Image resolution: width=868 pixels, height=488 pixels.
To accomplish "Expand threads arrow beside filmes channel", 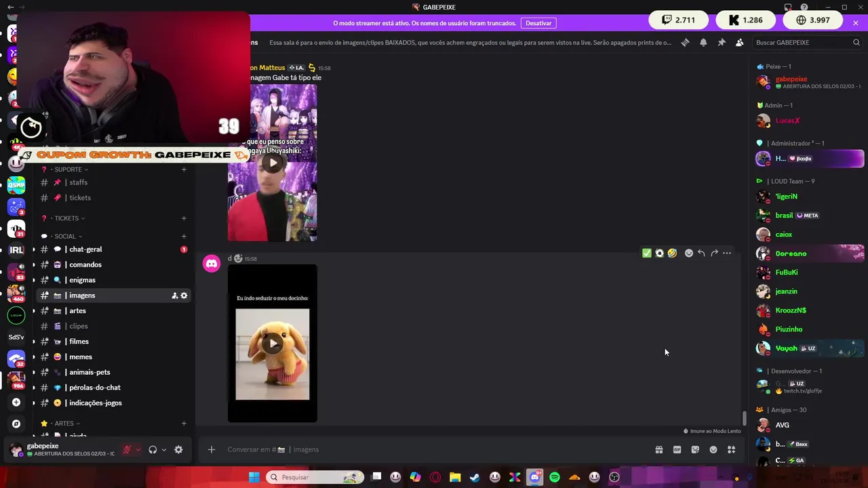I will (x=33, y=342).
